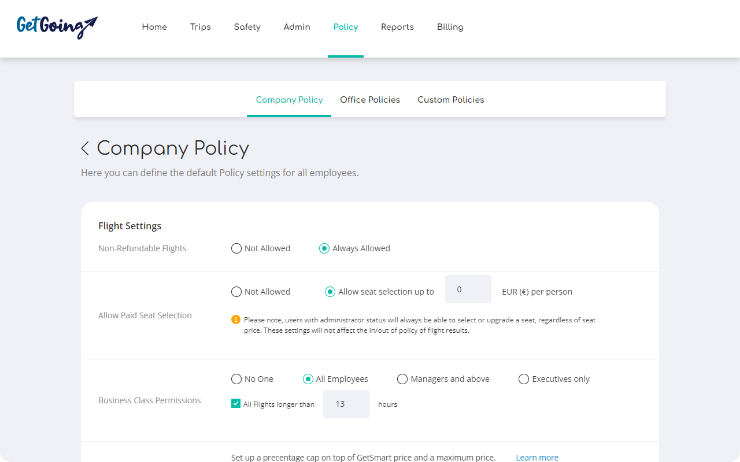Click the back chevron beside Company Policy
Screen dimensions: 740x462
(x=85, y=149)
